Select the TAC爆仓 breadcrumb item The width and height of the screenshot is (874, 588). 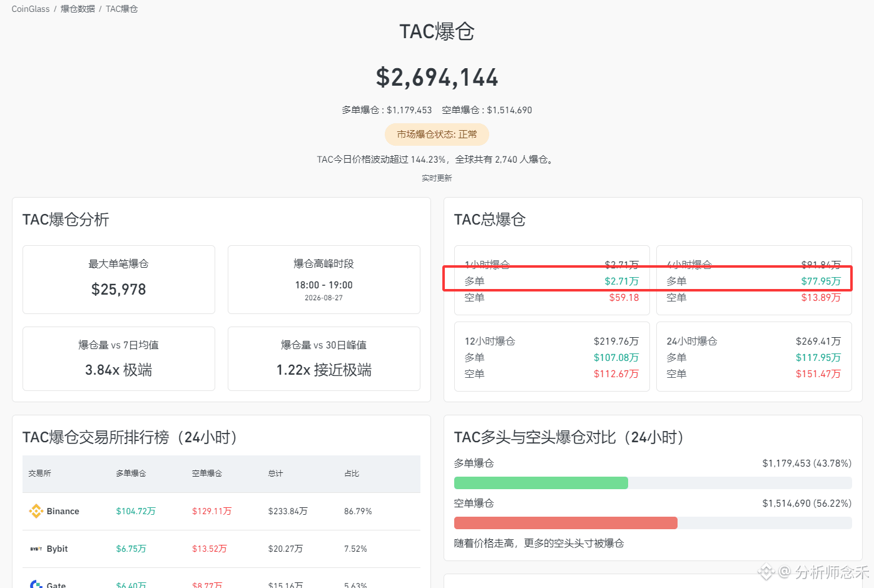click(x=122, y=9)
